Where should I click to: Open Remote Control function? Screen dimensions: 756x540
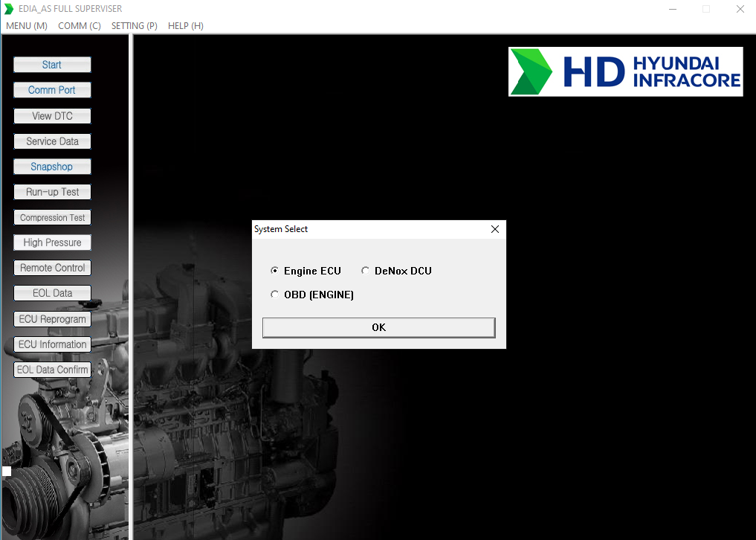[52, 268]
